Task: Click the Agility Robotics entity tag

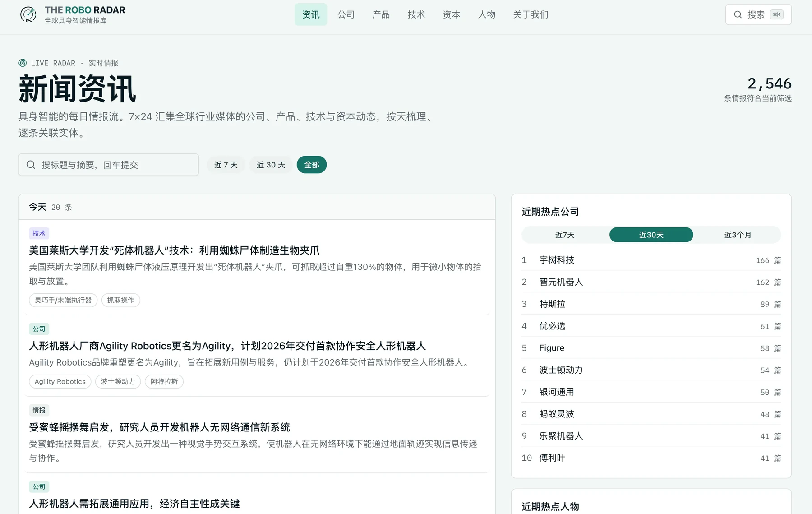Action: [x=60, y=381]
